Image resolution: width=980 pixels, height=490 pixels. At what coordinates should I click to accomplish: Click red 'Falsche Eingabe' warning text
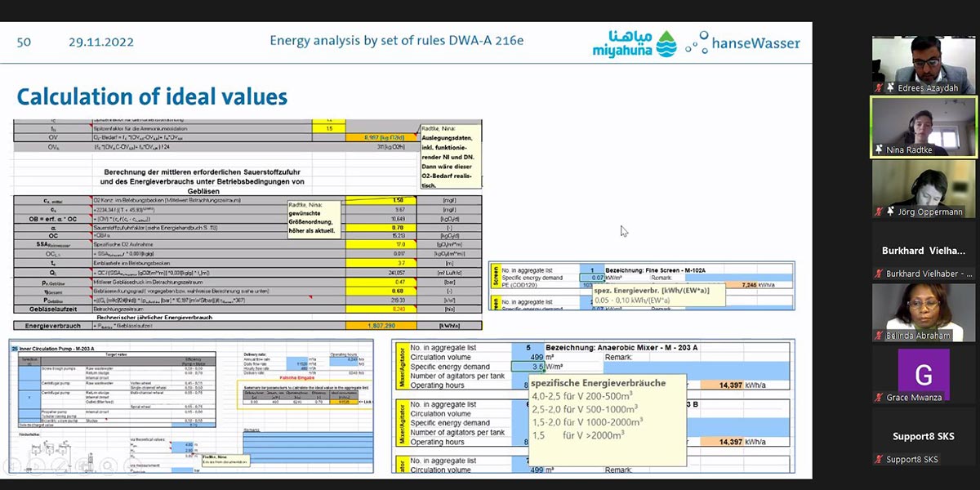(x=299, y=378)
